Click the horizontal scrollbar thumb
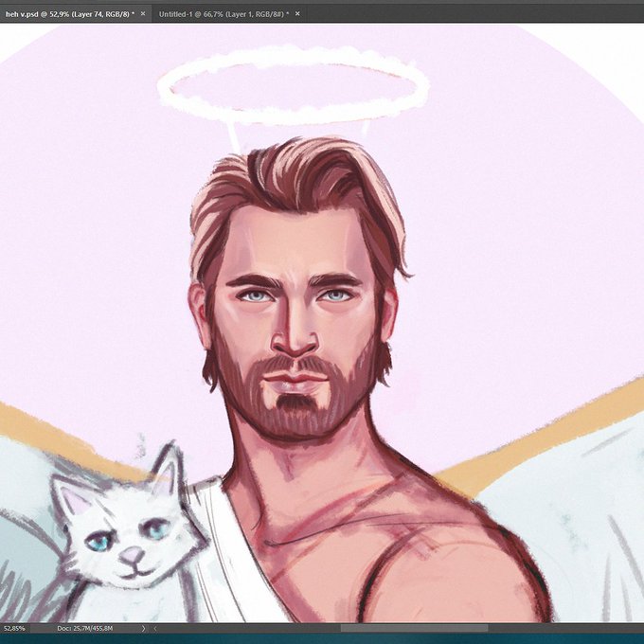The image size is (644, 644). pos(415,629)
